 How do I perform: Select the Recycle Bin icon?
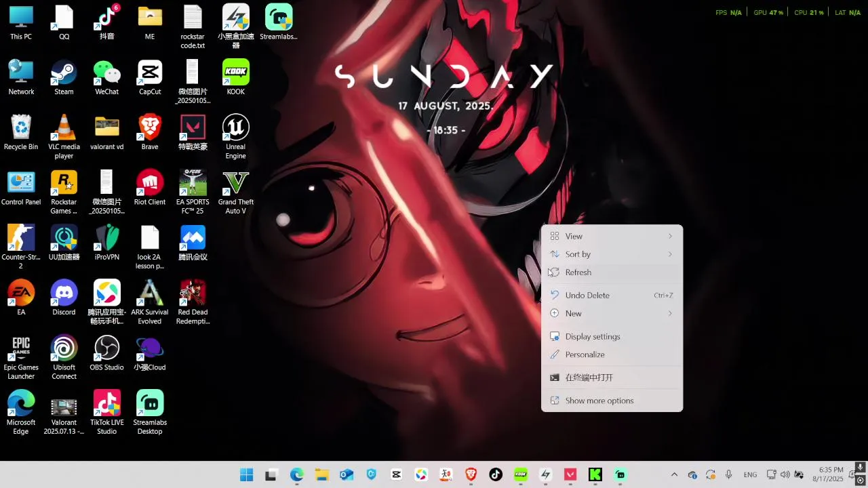[21, 133]
